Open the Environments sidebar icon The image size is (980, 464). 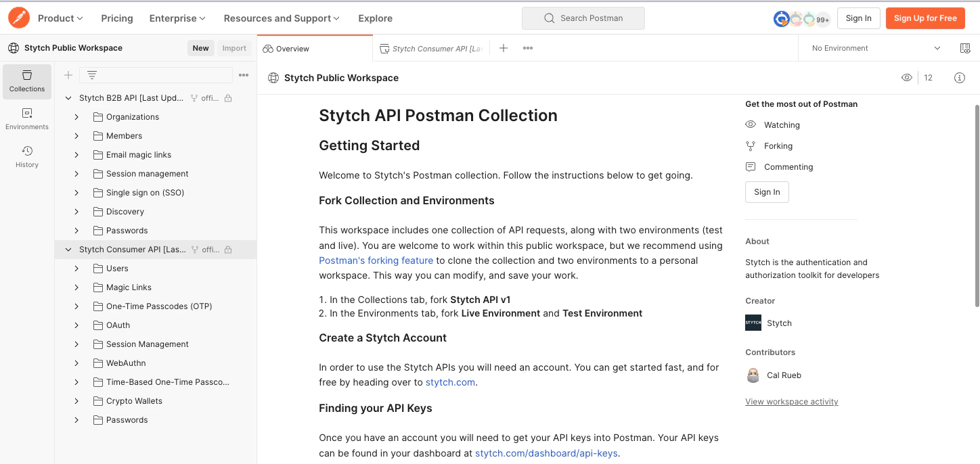(x=27, y=119)
